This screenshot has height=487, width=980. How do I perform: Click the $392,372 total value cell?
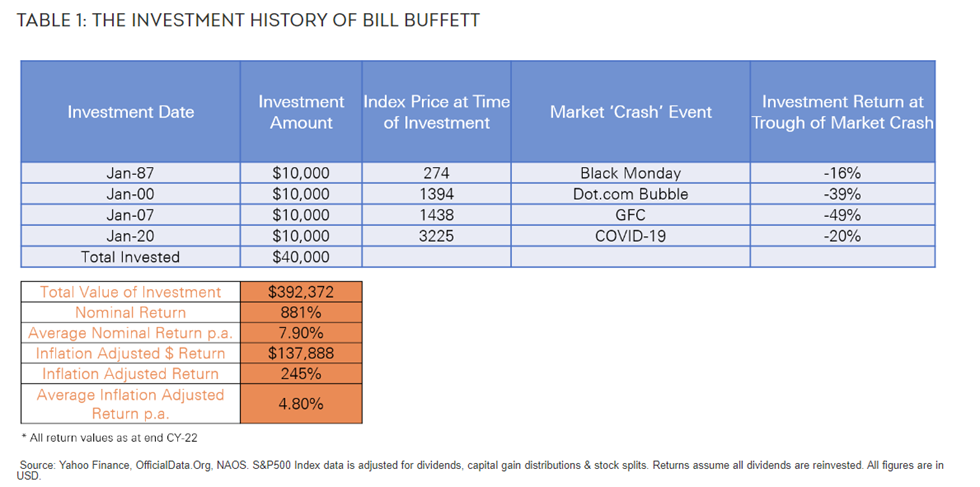point(301,292)
